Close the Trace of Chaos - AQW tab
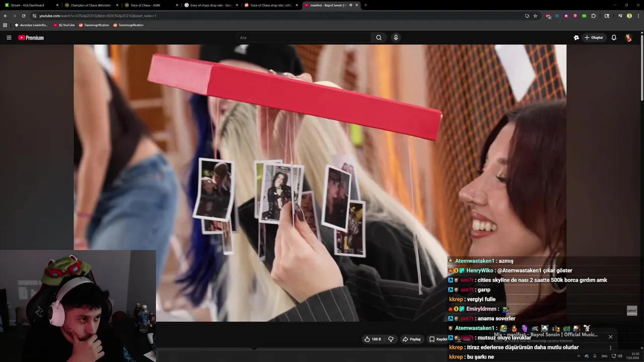 coord(177,5)
